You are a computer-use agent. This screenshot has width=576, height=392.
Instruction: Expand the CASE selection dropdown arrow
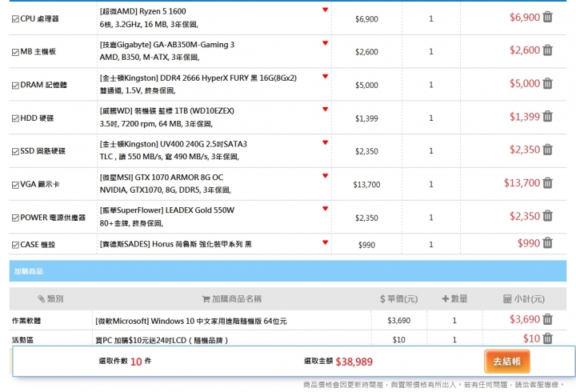[x=325, y=242]
